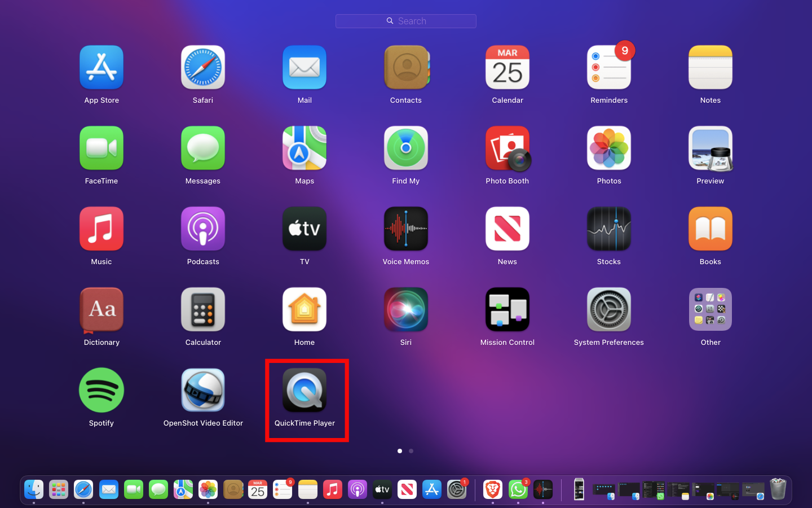Open Notes from the Dock
The image size is (812, 508).
[x=308, y=489]
